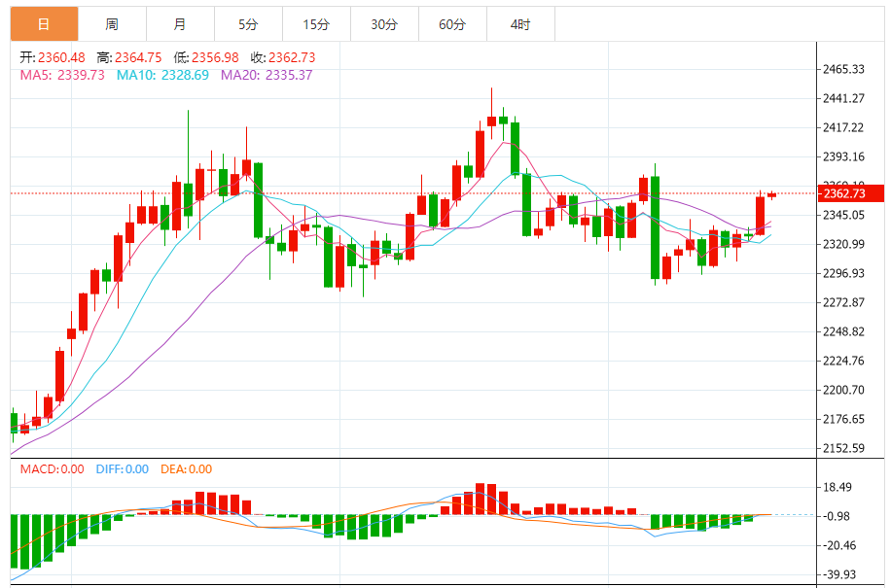891x588 pixels.
Task: Click the 2441.27 price axis label
Action: point(844,98)
